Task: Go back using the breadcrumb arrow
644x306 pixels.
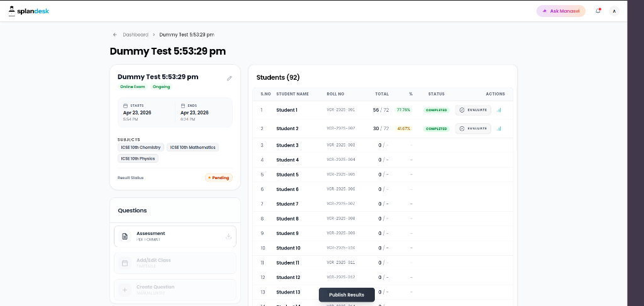Action: click(115, 35)
